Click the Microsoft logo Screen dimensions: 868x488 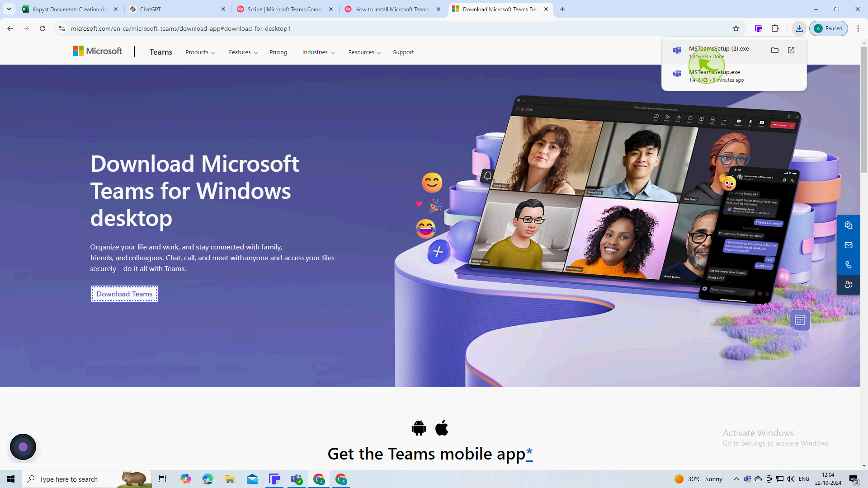click(98, 51)
